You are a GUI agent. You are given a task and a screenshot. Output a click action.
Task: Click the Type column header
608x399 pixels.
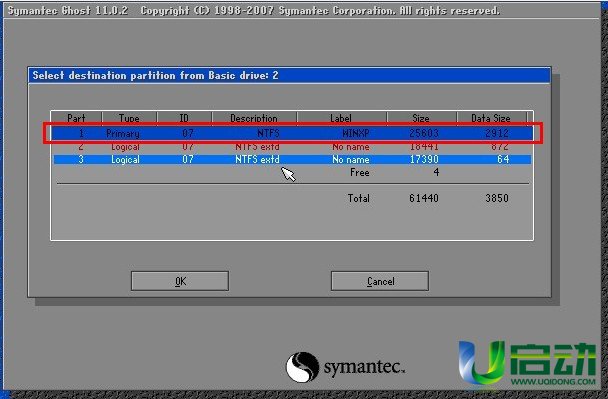pos(129,118)
